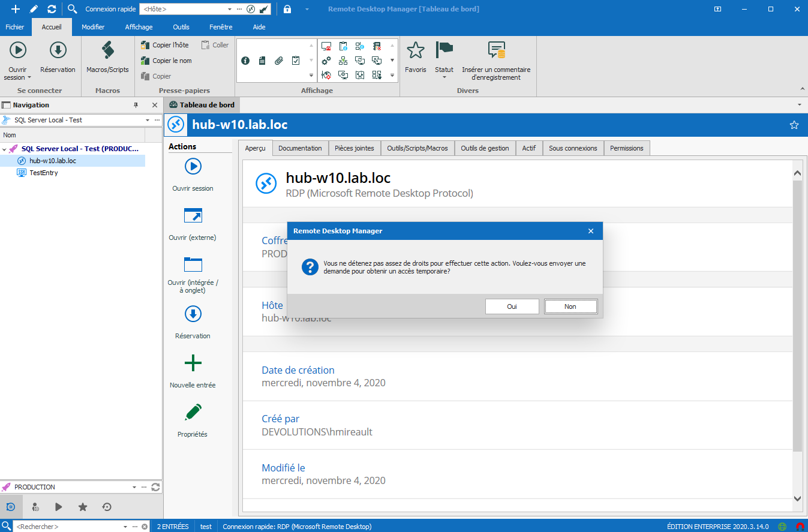The image size is (808, 532).
Task: Click Ouvrir (externe) action icon
Action: [193, 216]
